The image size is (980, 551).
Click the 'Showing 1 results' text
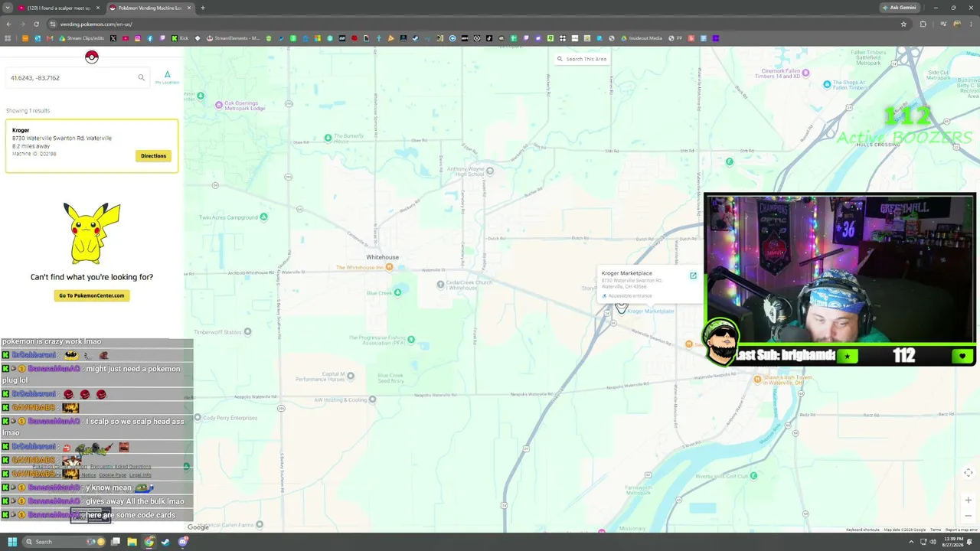click(x=28, y=110)
